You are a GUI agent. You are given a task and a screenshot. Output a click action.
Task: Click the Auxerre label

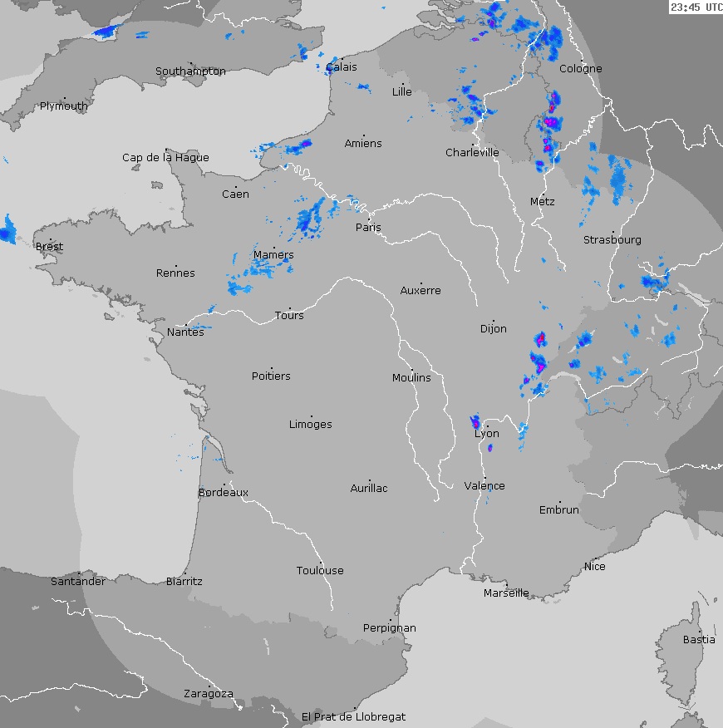pos(421,291)
